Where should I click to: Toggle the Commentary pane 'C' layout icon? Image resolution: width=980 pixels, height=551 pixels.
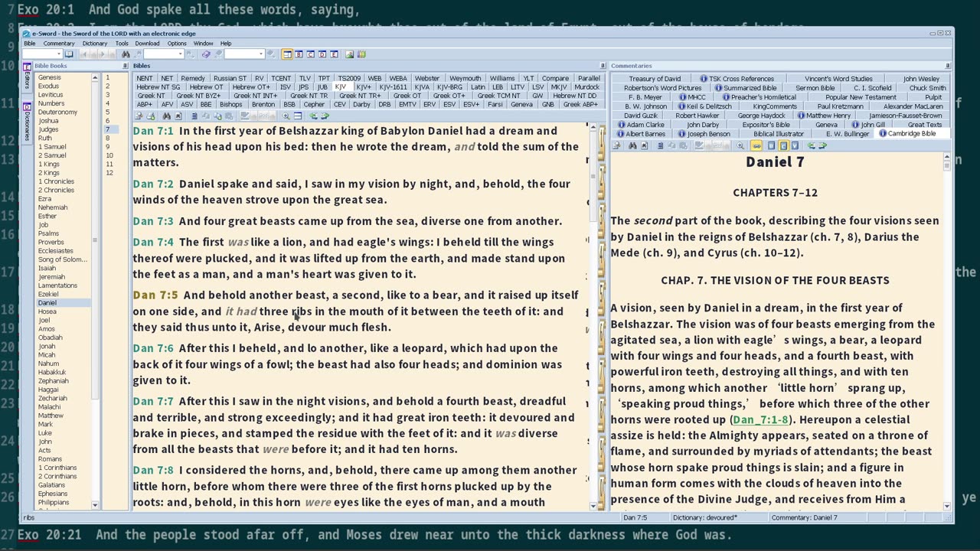click(311, 54)
